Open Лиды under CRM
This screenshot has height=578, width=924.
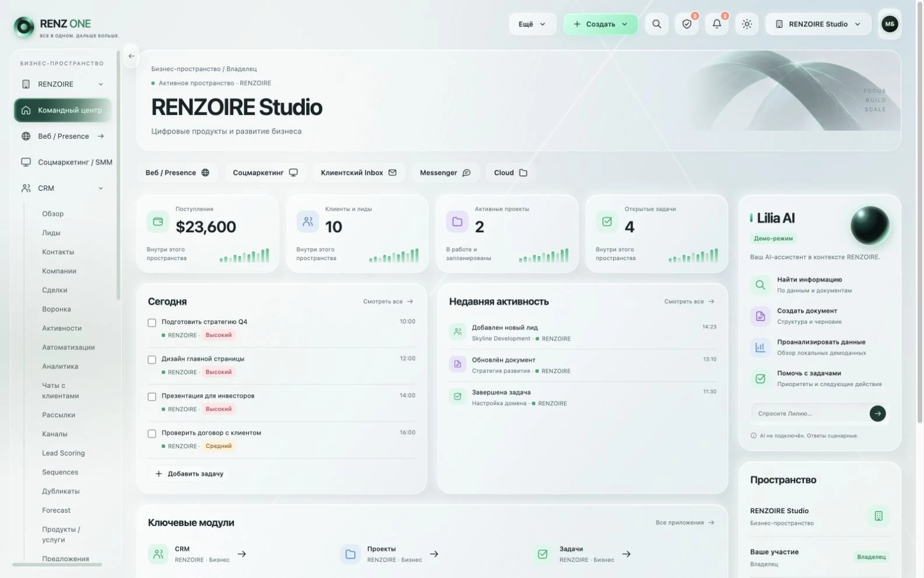click(x=51, y=233)
